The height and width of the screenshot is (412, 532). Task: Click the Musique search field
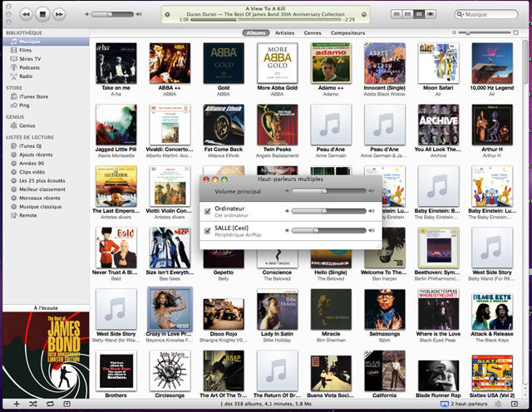click(x=486, y=14)
